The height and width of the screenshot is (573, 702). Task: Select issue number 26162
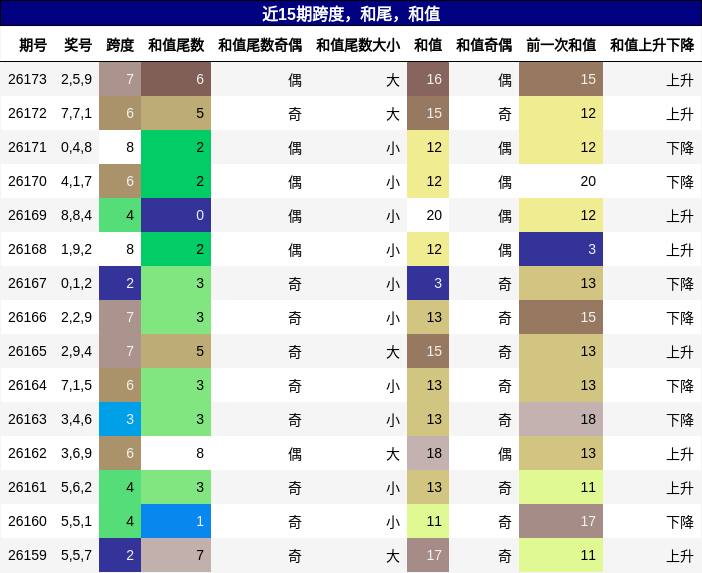[x=27, y=453]
